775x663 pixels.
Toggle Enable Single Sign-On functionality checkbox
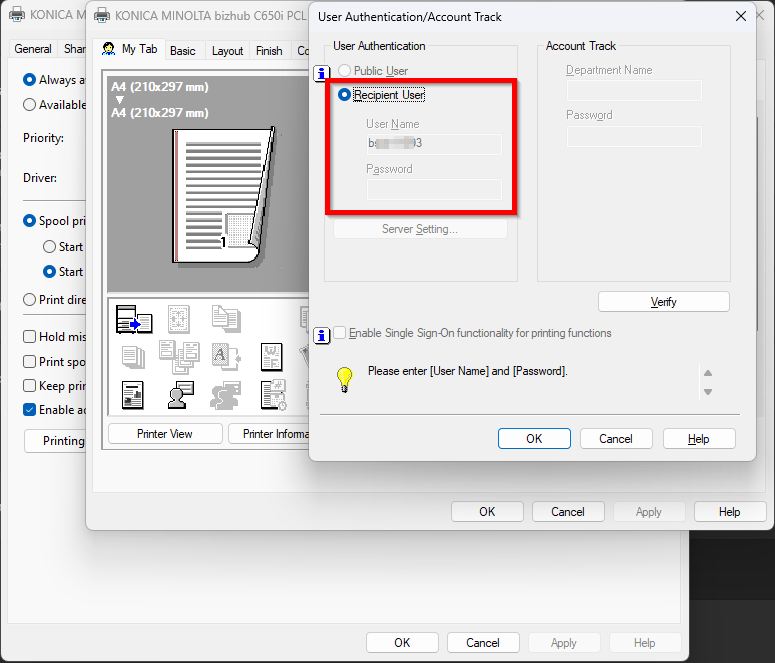pyautogui.click(x=341, y=333)
